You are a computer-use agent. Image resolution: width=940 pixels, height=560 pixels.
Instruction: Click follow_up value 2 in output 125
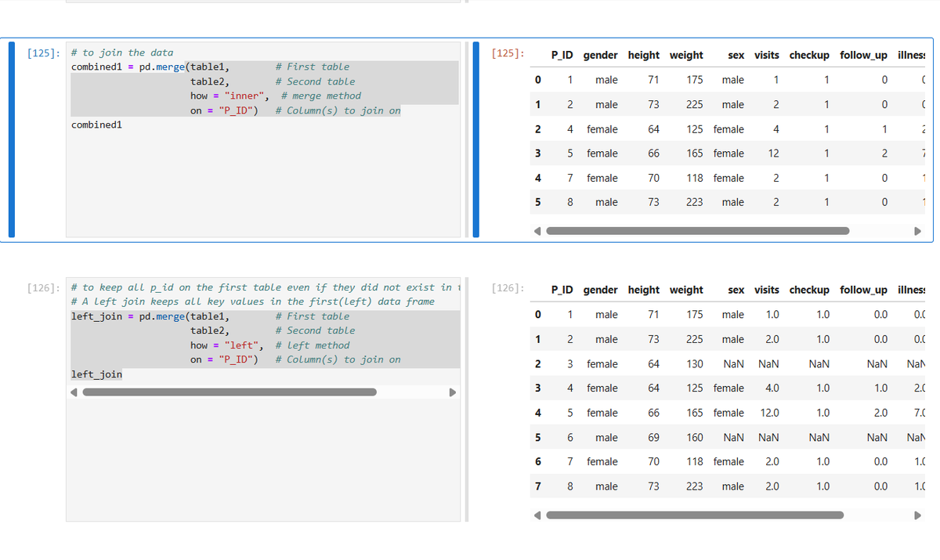[x=884, y=154]
